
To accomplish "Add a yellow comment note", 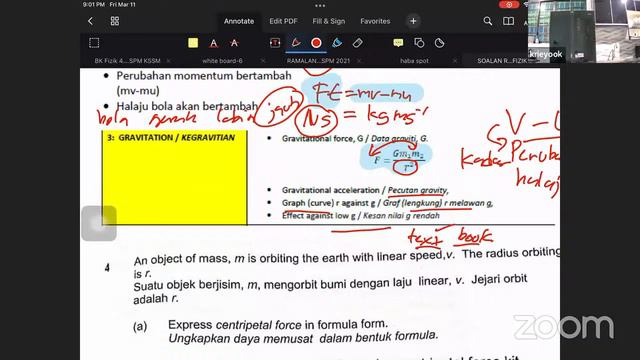I will [x=398, y=43].
